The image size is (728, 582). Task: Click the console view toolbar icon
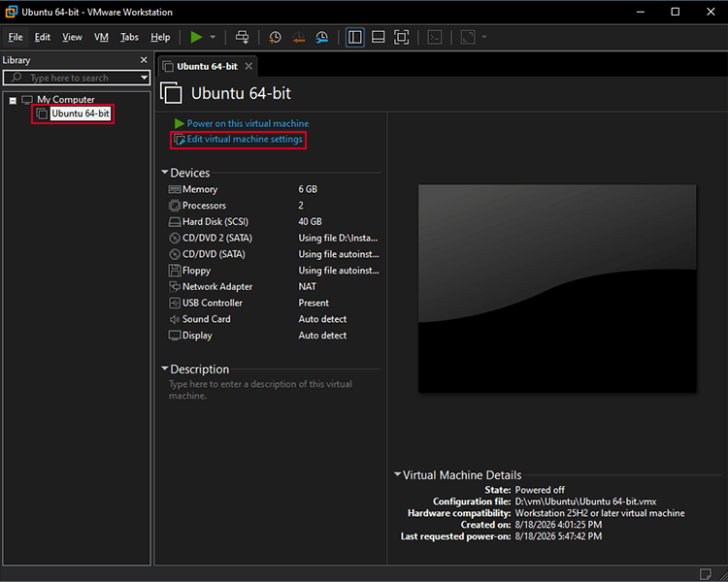click(435, 37)
